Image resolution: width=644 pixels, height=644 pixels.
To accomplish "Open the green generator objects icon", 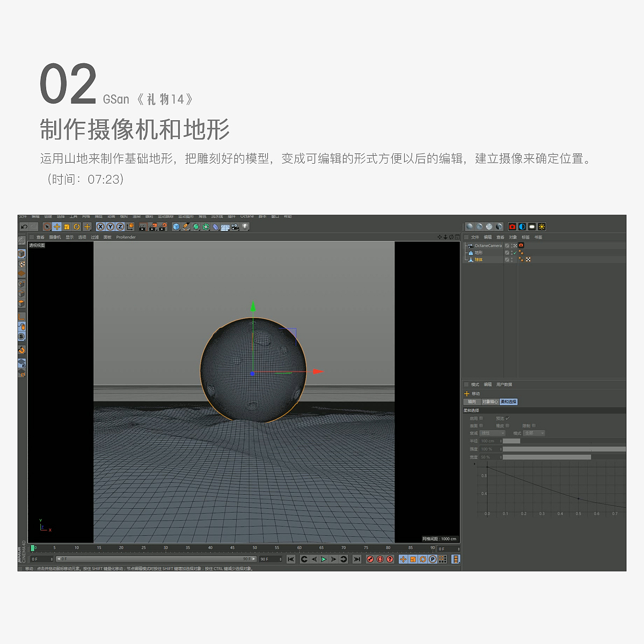I will click(x=196, y=227).
